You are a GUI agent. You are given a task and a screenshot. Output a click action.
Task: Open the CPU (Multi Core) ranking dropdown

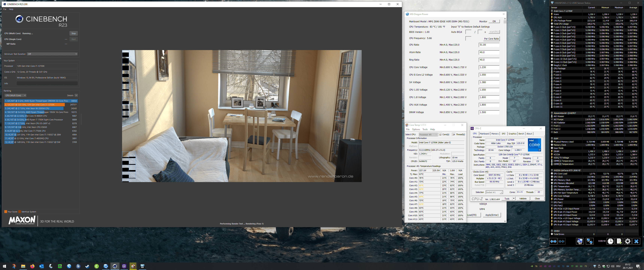click(x=15, y=95)
